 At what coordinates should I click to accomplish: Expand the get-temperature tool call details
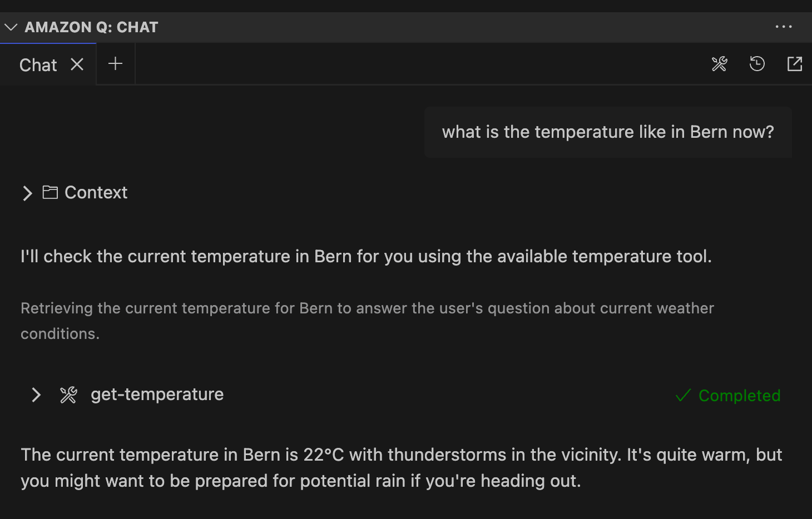point(36,395)
